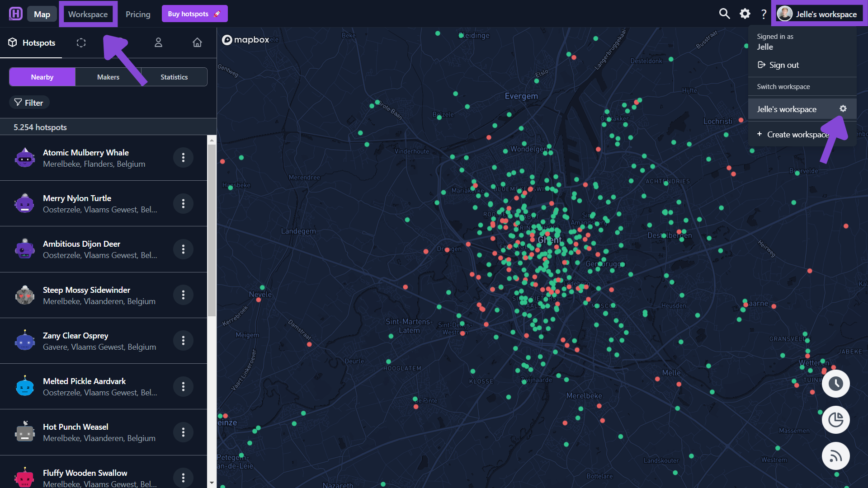Go to the Map tab

[42, 14]
